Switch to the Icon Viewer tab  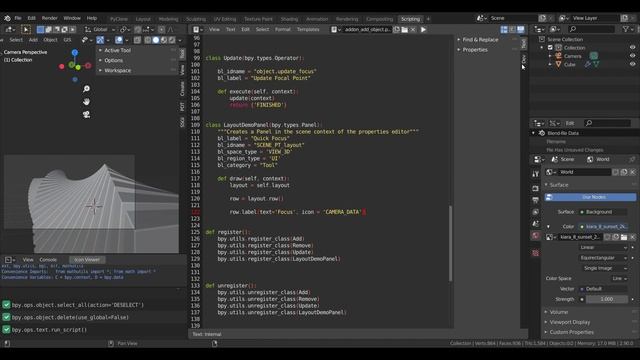[x=87, y=260]
